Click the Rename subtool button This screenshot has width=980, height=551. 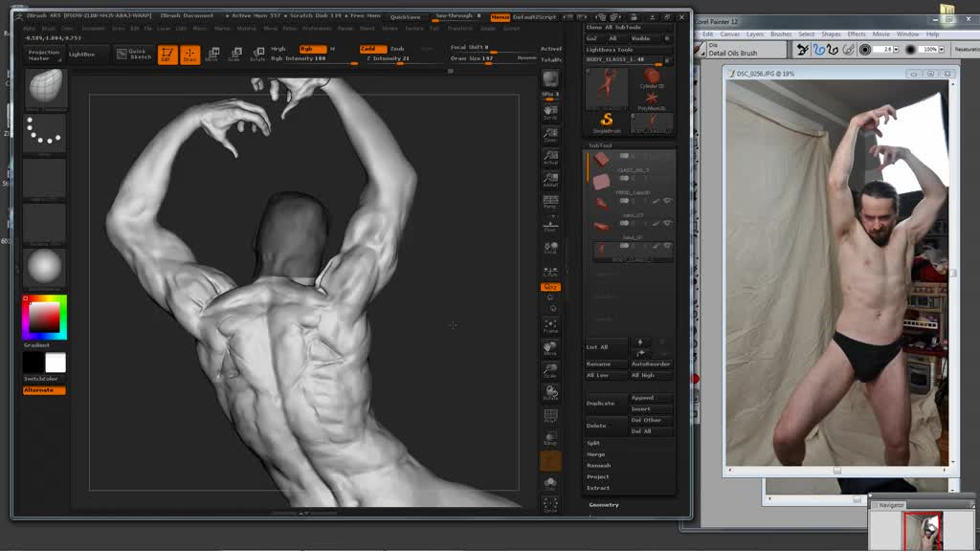(605, 364)
